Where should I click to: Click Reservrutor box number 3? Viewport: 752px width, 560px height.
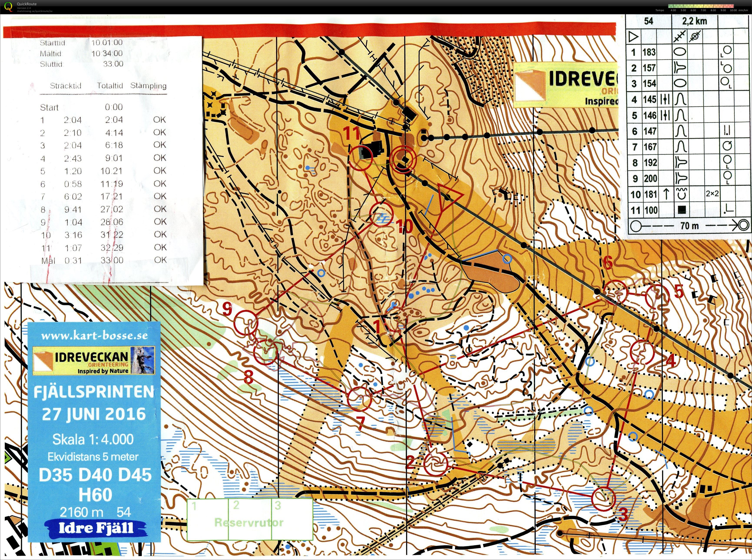pos(292,519)
